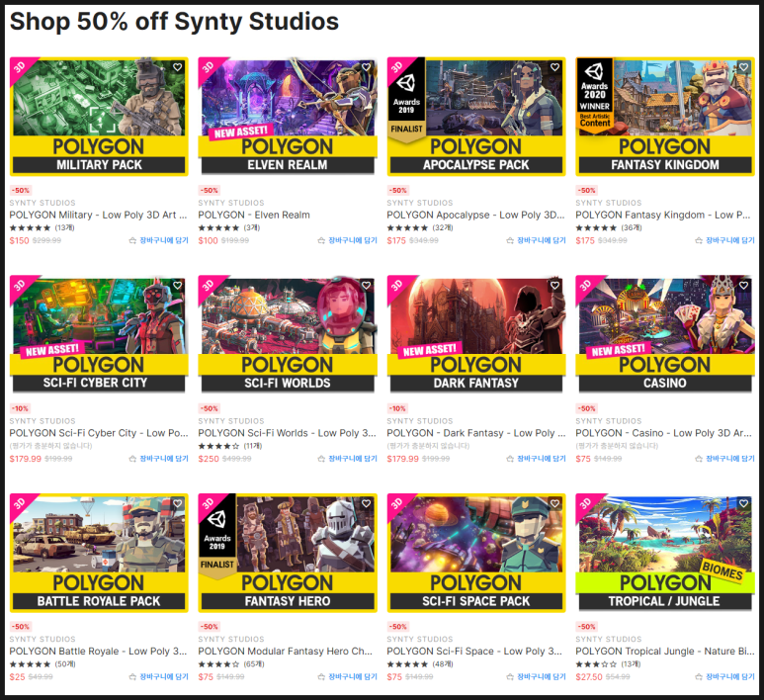Open title link POLYGON - Casino - Low Poly 3D Ar...
Viewport: 764px width, 700px height.
663,433
